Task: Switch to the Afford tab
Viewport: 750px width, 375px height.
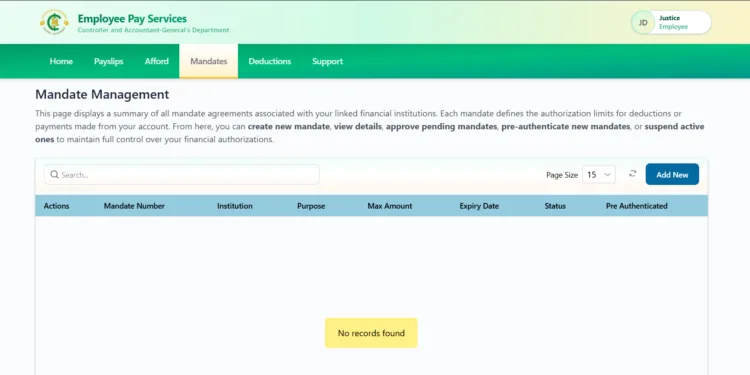Action: click(157, 61)
